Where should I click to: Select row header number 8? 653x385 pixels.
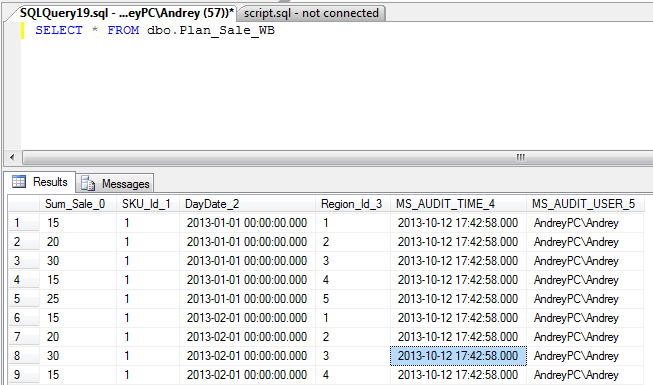(x=24, y=356)
